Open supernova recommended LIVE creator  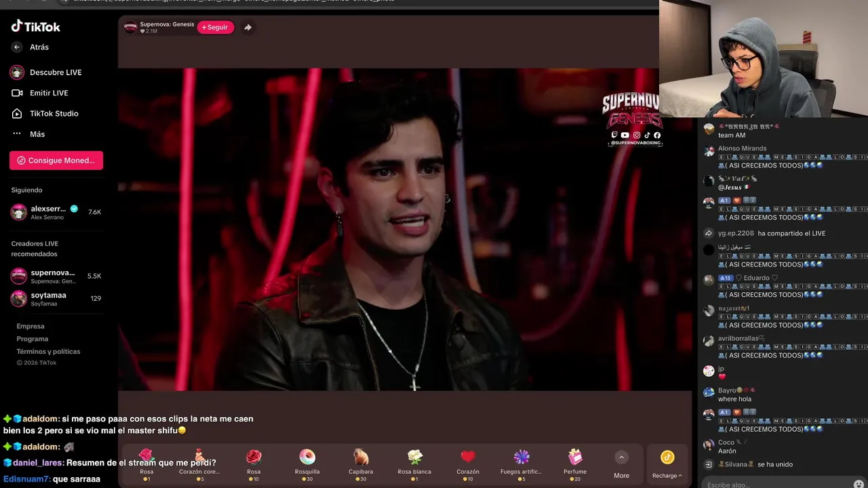pos(56,277)
